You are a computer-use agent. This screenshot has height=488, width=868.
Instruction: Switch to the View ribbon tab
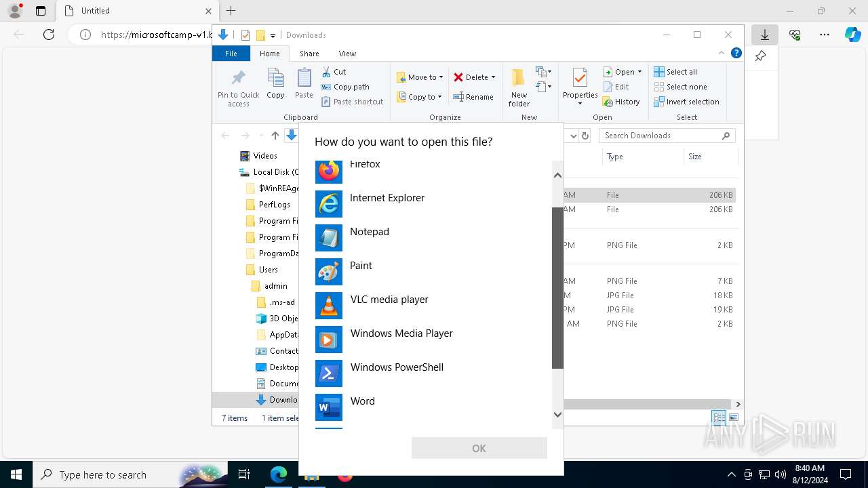(347, 53)
